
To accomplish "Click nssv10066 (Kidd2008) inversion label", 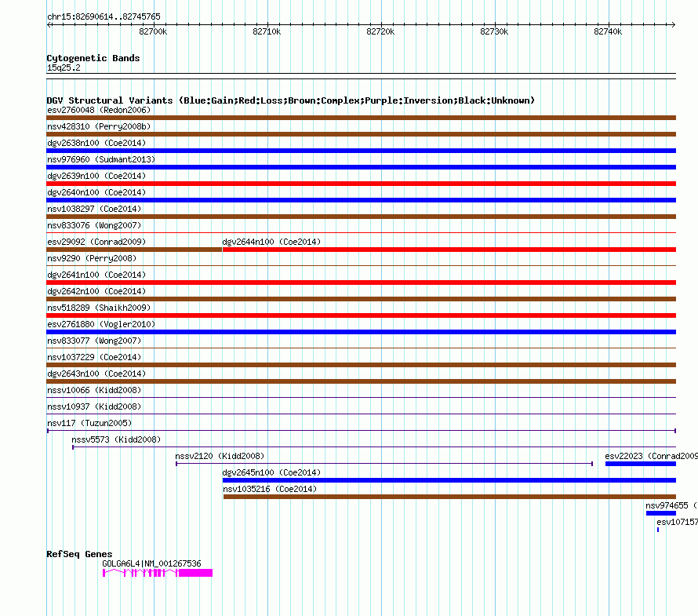I will pyautogui.click(x=94, y=390).
